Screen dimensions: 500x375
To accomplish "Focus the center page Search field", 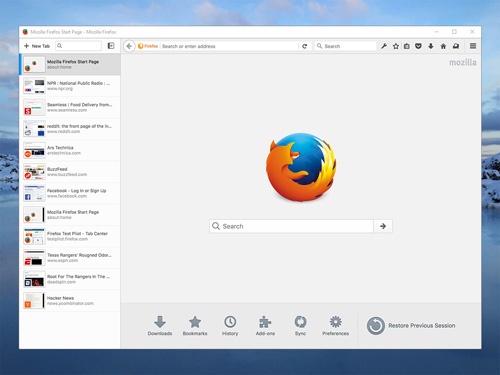I will (x=292, y=226).
